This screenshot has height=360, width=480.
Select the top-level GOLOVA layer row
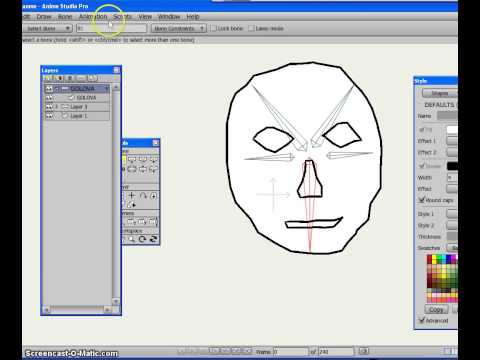(77, 89)
